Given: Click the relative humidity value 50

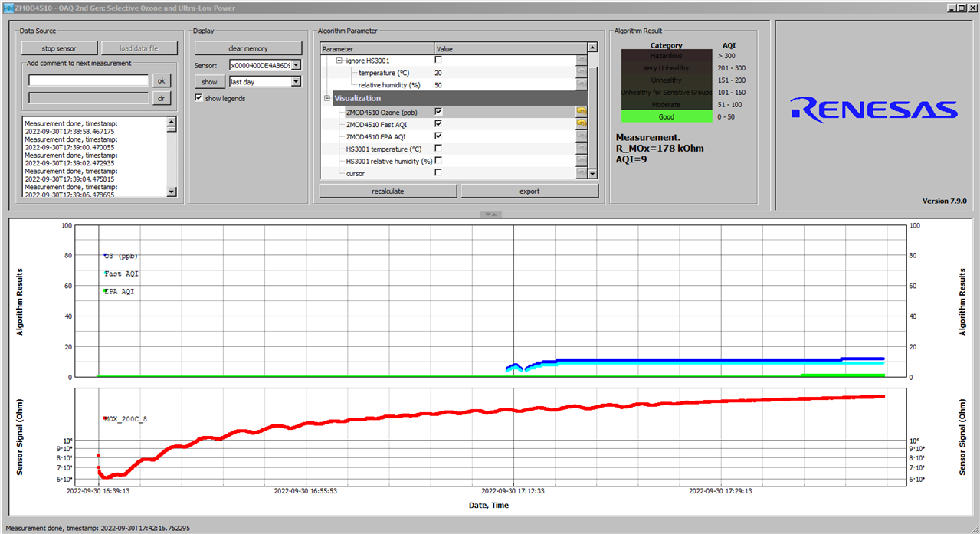Looking at the screenshot, I should coord(438,85).
